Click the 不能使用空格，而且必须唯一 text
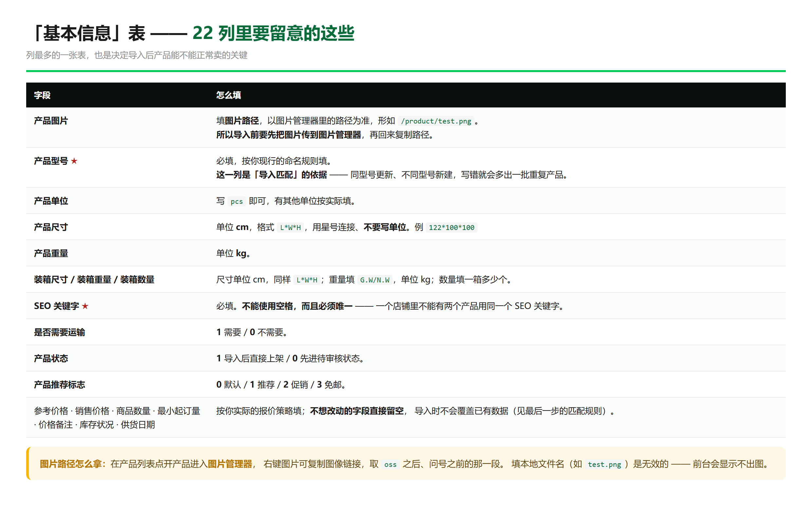Viewport: 812px width, 515px height. 297,306
